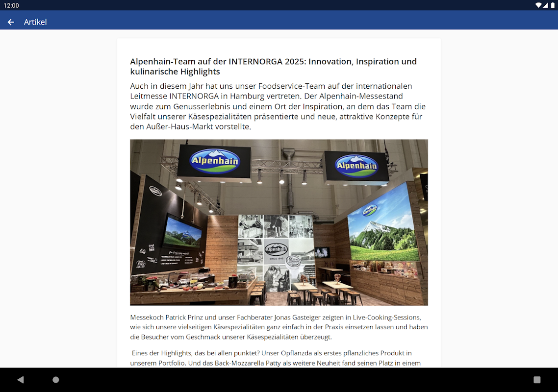Screen dimensions: 558x392
Task: Tap the Android home circle button
Action: click(56, 380)
